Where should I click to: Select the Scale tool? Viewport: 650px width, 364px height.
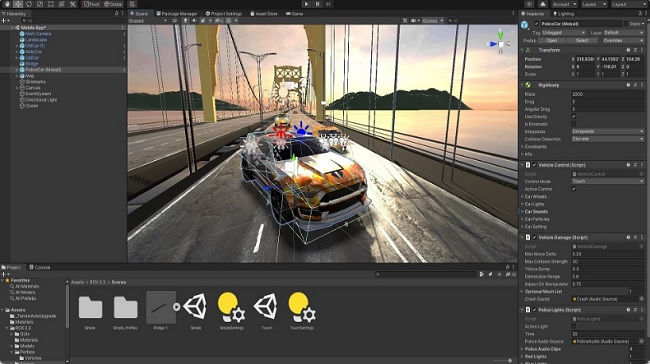(40, 4)
